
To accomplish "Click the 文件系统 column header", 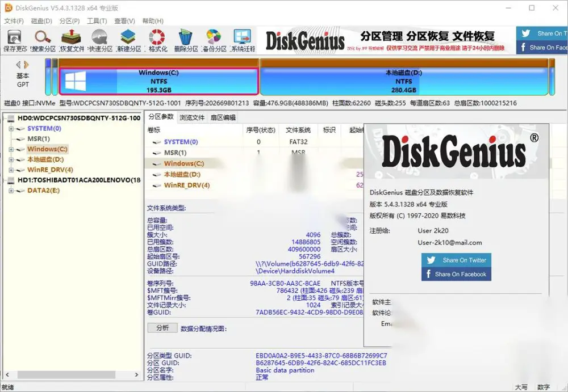I will (298, 130).
